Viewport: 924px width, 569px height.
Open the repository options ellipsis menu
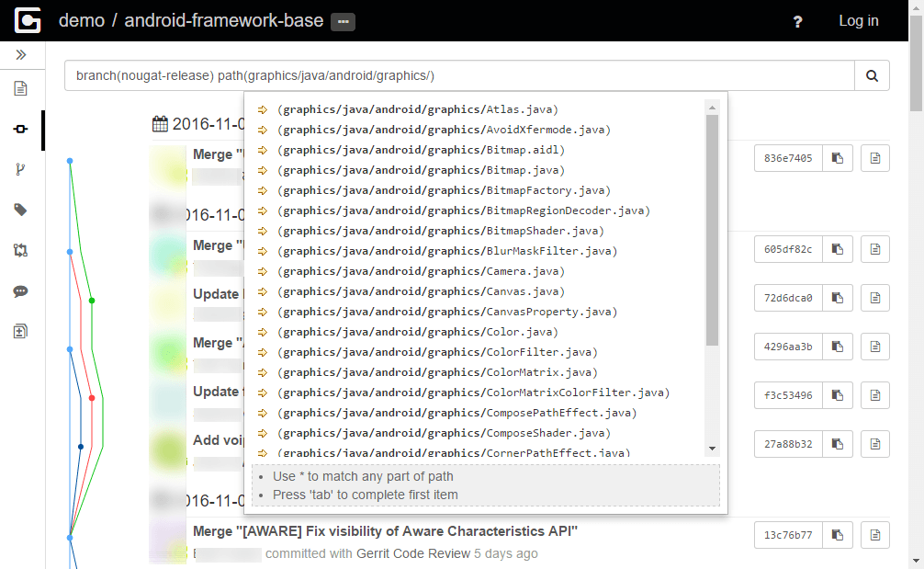coord(342,21)
